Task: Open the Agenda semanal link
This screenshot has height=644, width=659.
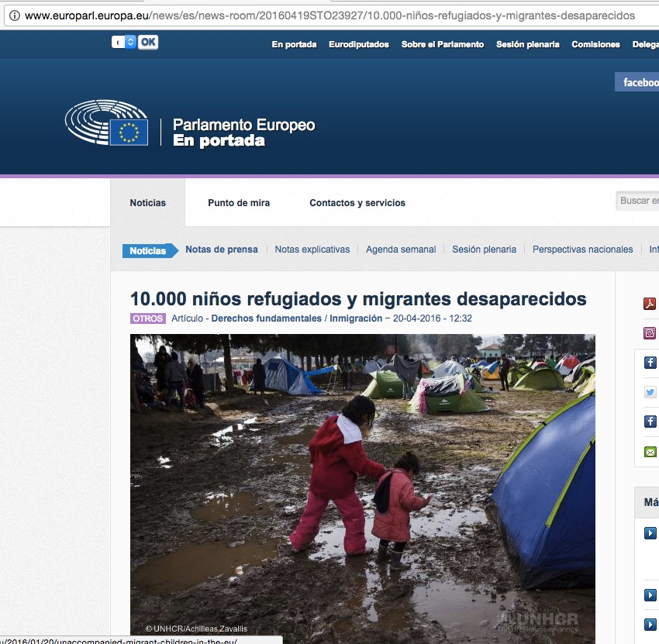Action: click(x=401, y=250)
